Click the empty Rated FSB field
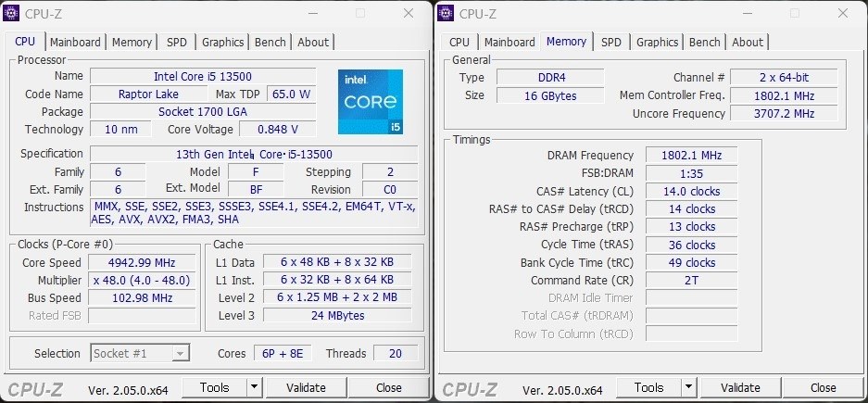 [x=143, y=316]
